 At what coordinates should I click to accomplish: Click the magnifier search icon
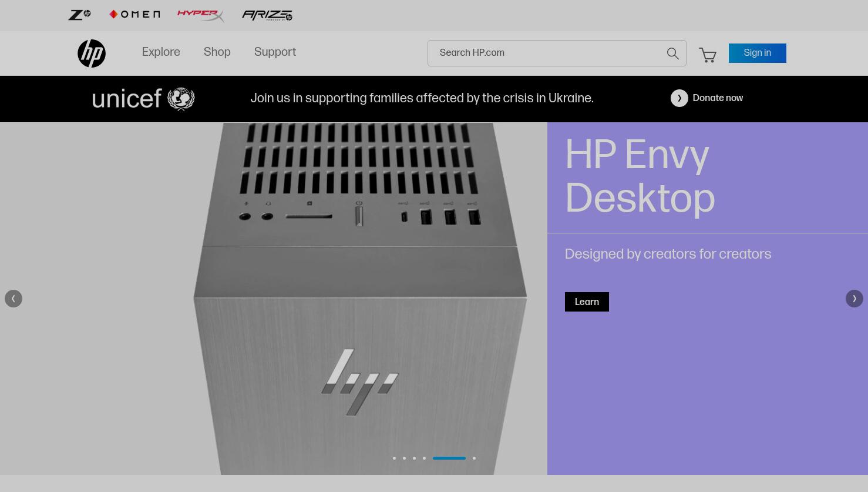673,53
